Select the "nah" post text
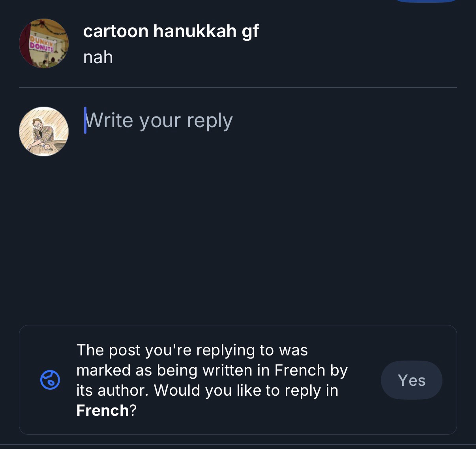 point(98,57)
